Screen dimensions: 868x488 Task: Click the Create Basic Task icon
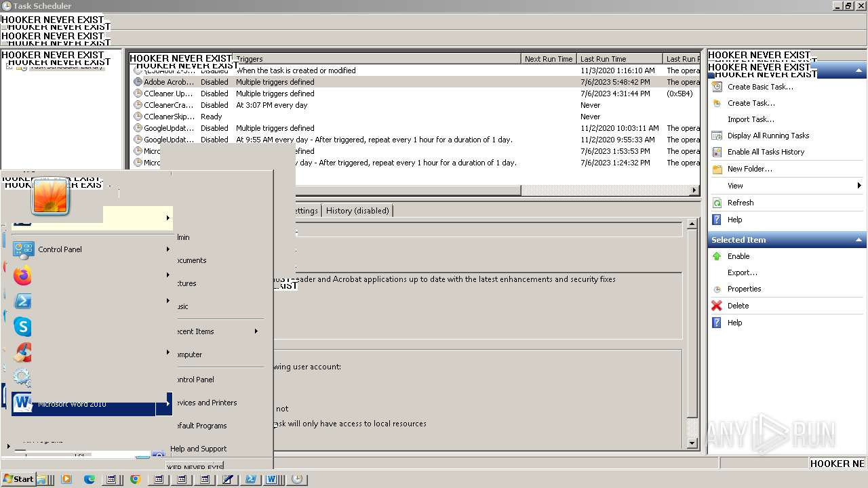click(717, 87)
